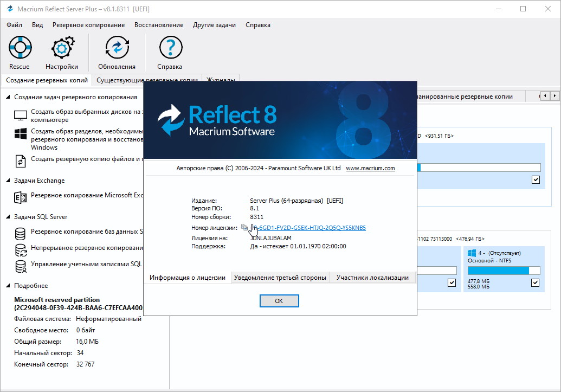Click the tab scroll left arrow

(x=545, y=96)
